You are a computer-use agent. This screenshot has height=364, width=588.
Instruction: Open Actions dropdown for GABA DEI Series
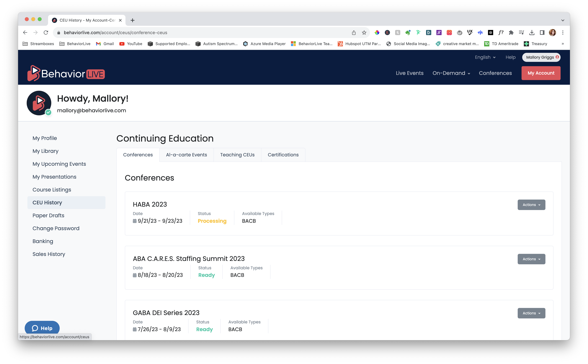tap(531, 313)
